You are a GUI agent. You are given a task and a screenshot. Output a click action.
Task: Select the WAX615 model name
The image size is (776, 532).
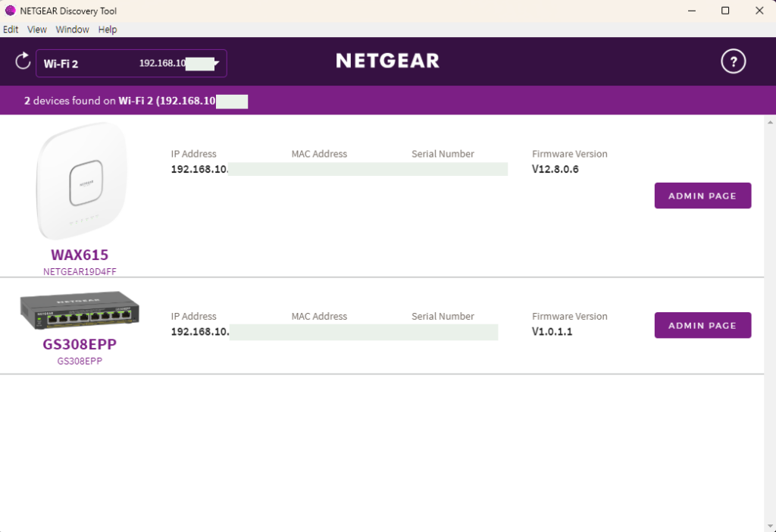point(80,255)
